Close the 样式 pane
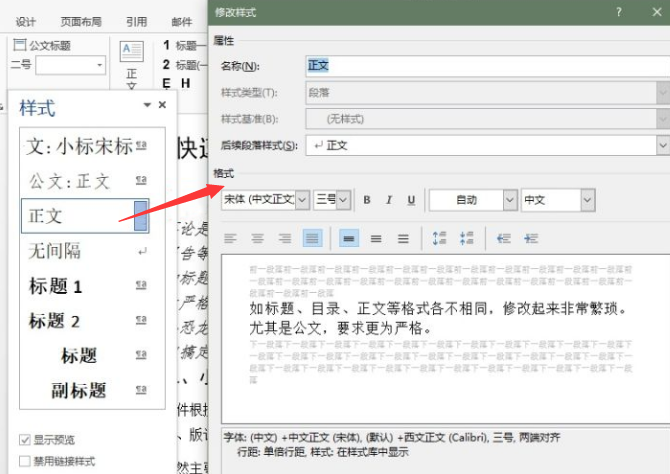The image size is (670, 474). point(162,105)
